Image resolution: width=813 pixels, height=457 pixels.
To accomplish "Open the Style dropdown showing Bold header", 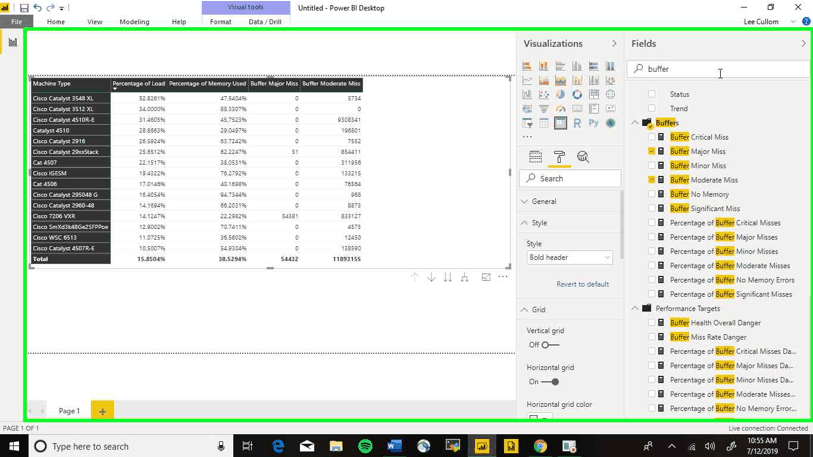I will click(x=569, y=257).
